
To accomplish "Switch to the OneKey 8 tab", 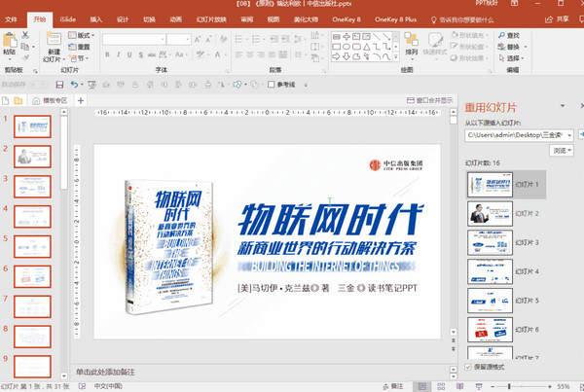I will [x=347, y=19].
